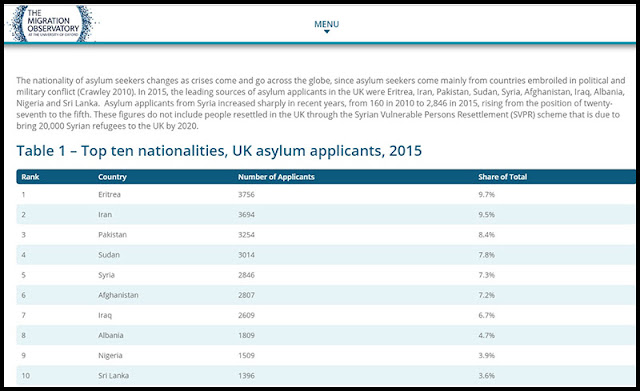The height and width of the screenshot is (391, 640).
Task: Select the Rank column header
Action: (30, 177)
